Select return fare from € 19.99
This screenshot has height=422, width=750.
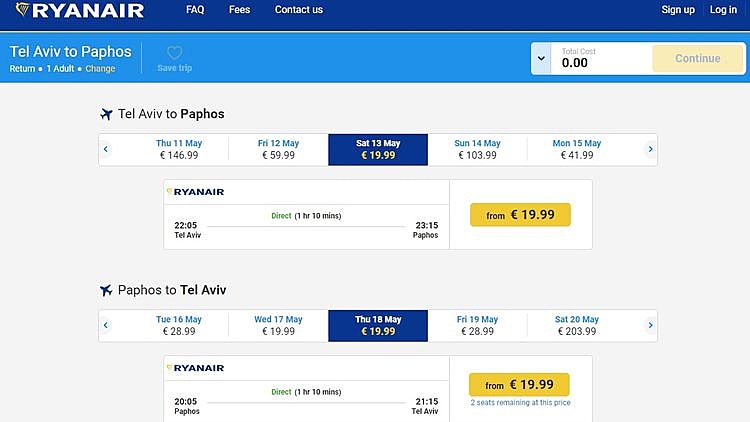(519, 385)
